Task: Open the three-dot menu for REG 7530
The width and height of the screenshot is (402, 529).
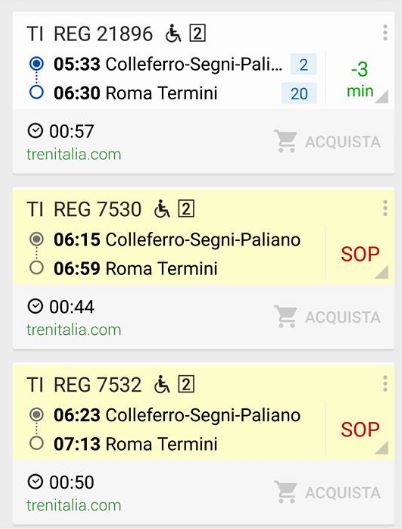Action: [x=385, y=208]
